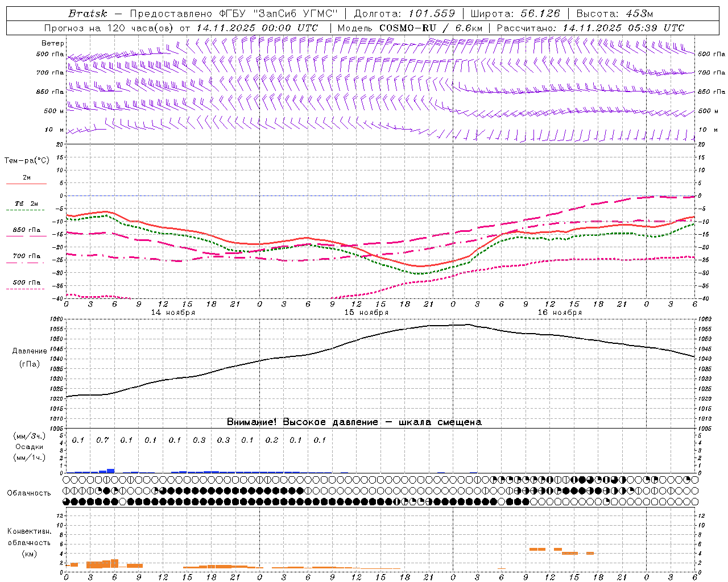The width and height of the screenshot is (728, 582).
Task: Select the text Предоставлено ФГБУ "ЗапСиб УГМС"
Action: pyautogui.click(x=234, y=14)
